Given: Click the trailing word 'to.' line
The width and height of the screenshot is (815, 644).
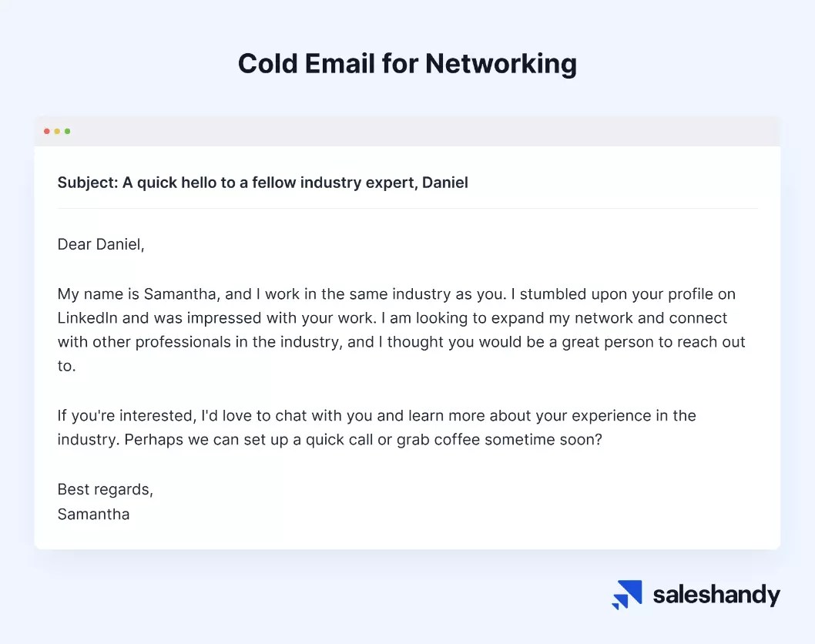Looking at the screenshot, I should pos(66,366).
